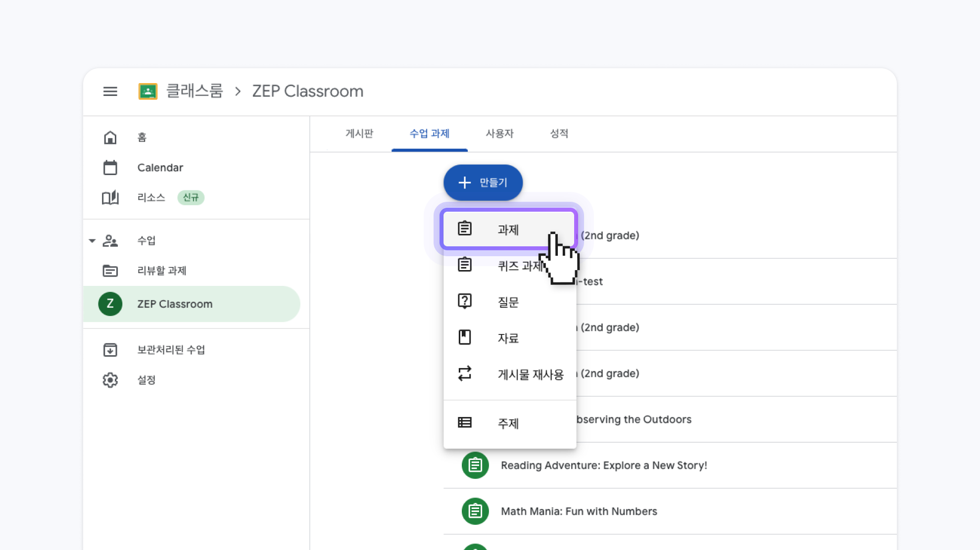Open the hamburger main menu icon
Image resolution: width=980 pixels, height=550 pixels.
(x=110, y=92)
